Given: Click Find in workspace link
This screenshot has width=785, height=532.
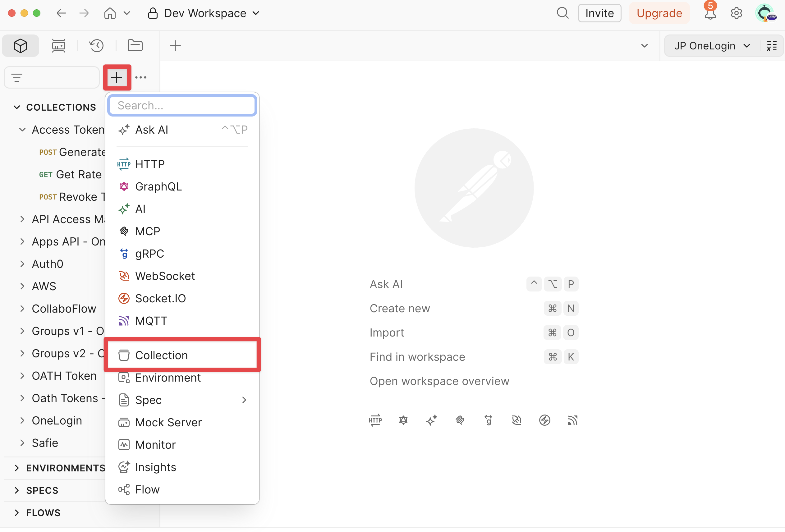Looking at the screenshot, I should tap(417, 357).
